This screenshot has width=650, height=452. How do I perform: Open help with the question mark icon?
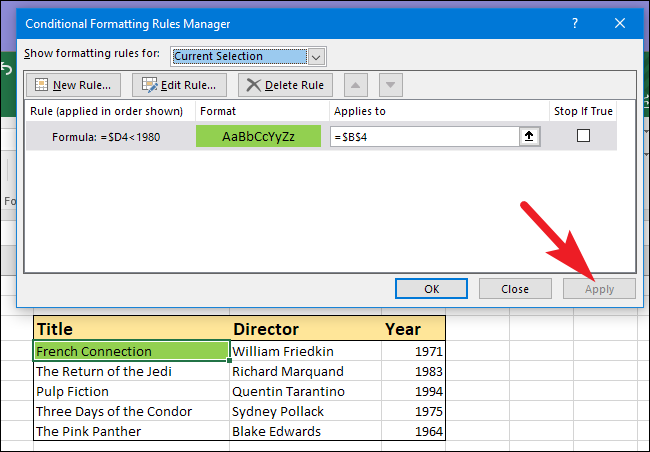tap(575, 23)
